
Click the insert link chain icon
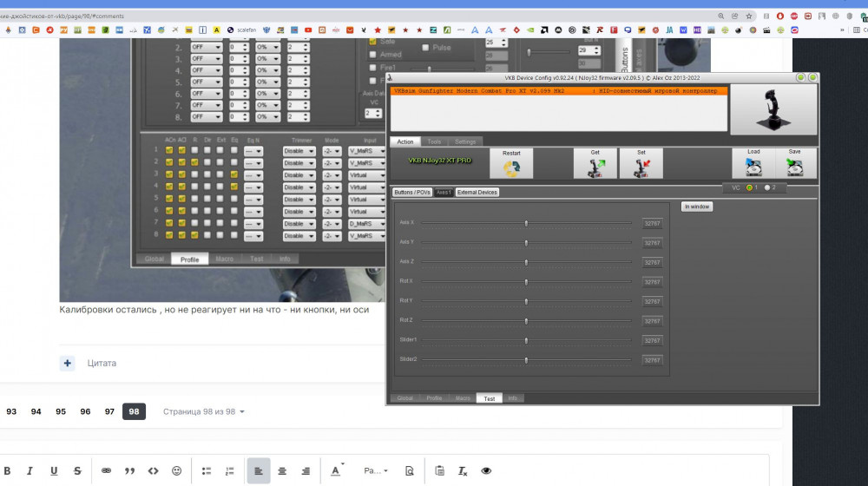(106, 470)
